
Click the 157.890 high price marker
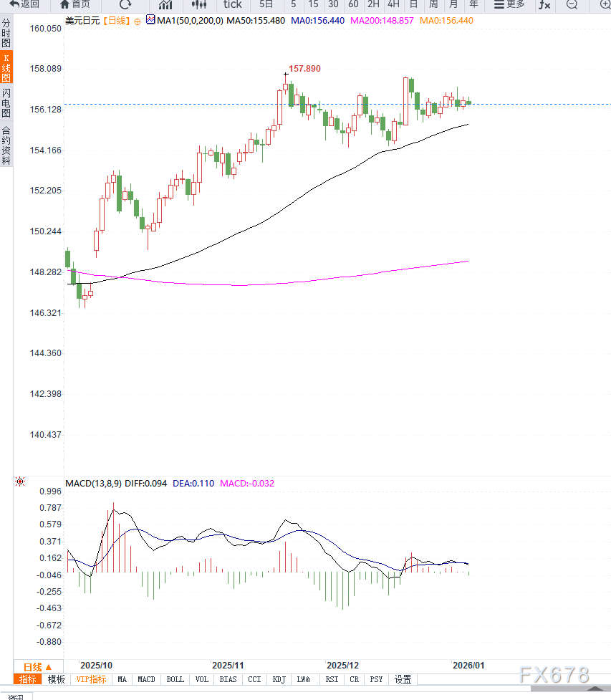coord(304,69)
